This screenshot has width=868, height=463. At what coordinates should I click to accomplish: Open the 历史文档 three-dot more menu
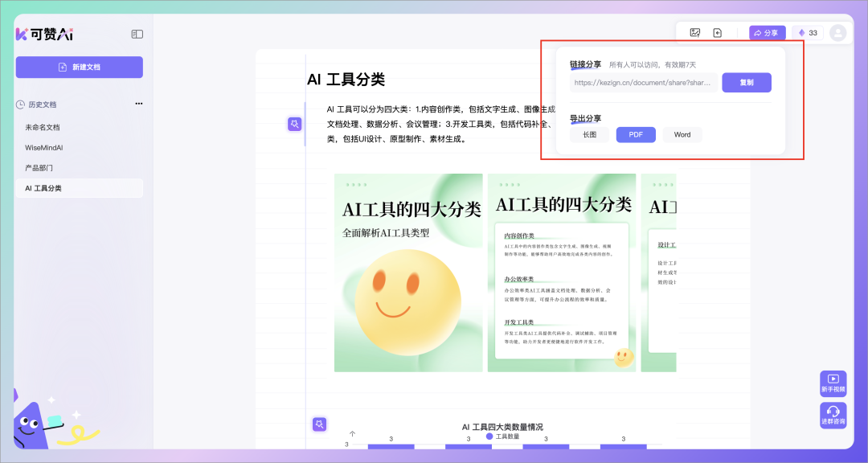point(138,104)
